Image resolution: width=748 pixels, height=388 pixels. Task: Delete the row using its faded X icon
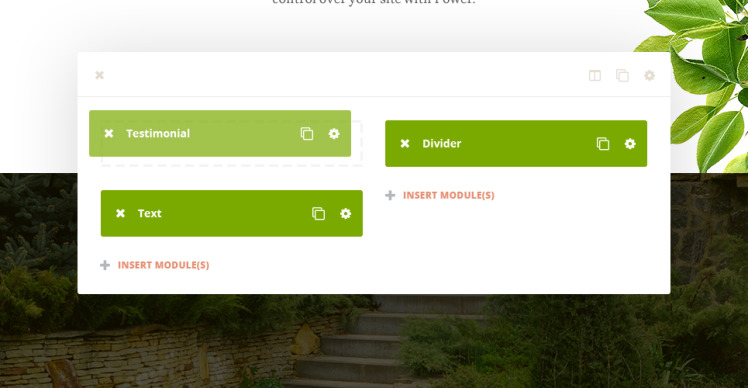(x=99, y=75)
